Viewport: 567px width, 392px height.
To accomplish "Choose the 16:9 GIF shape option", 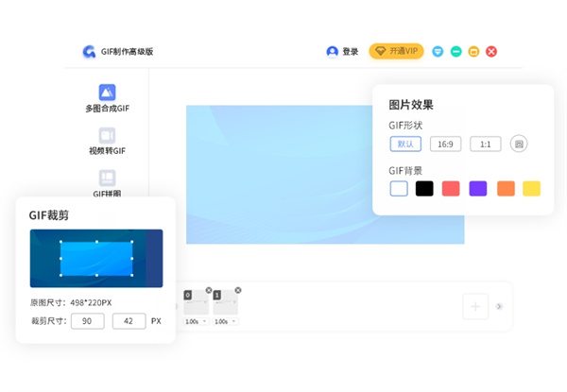I will [445, 145].
